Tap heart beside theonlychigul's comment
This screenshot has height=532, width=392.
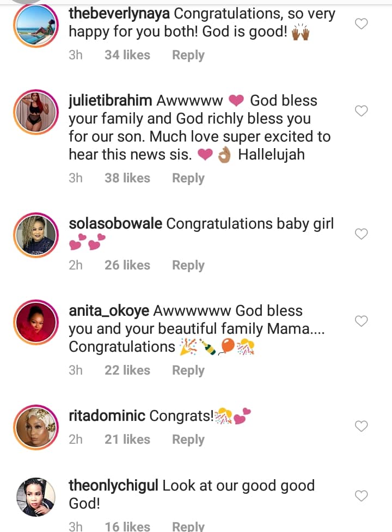coord(362,496)
